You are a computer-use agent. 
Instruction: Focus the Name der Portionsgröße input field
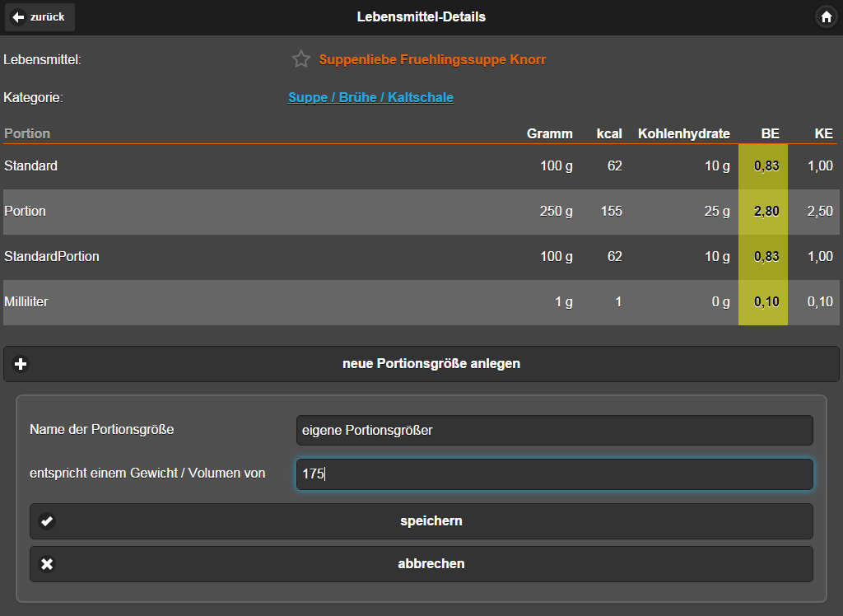click(x=554, y=431)
